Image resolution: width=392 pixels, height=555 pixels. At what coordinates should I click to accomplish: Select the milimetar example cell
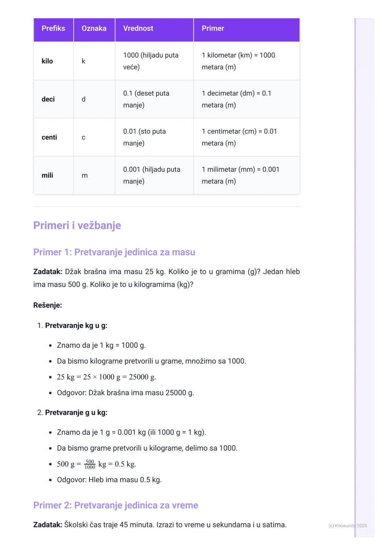pyautogui.click(x=240, y=175)
